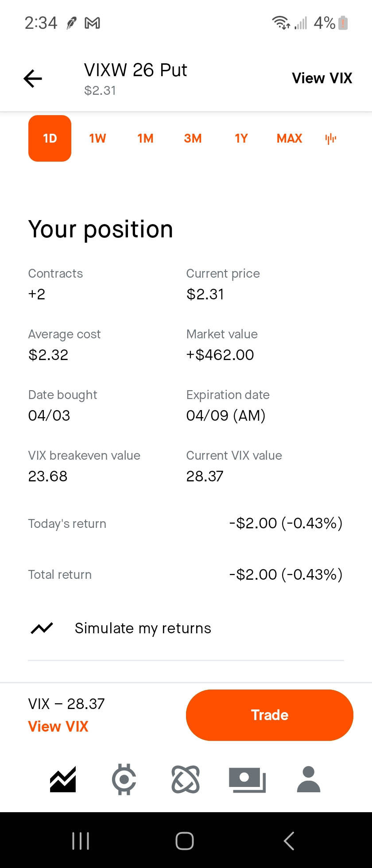Image resolution: width=372 pixels, height=868 pixels.
Task: Open the account profile icon
Action: coord(309,779)
